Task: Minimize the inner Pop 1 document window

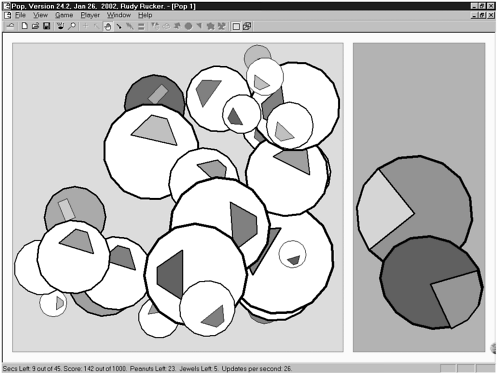Action: (x=475, y=15)
